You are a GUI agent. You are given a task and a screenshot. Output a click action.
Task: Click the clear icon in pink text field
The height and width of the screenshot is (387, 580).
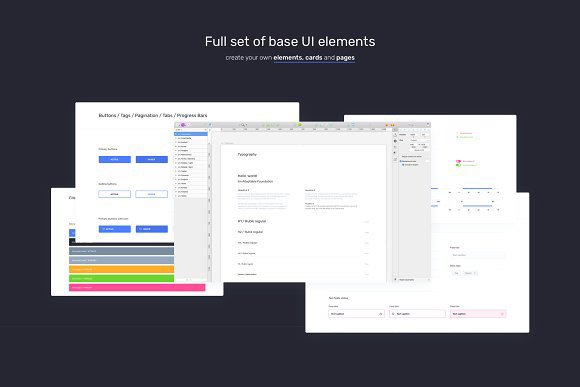click(x=502, y=314)
